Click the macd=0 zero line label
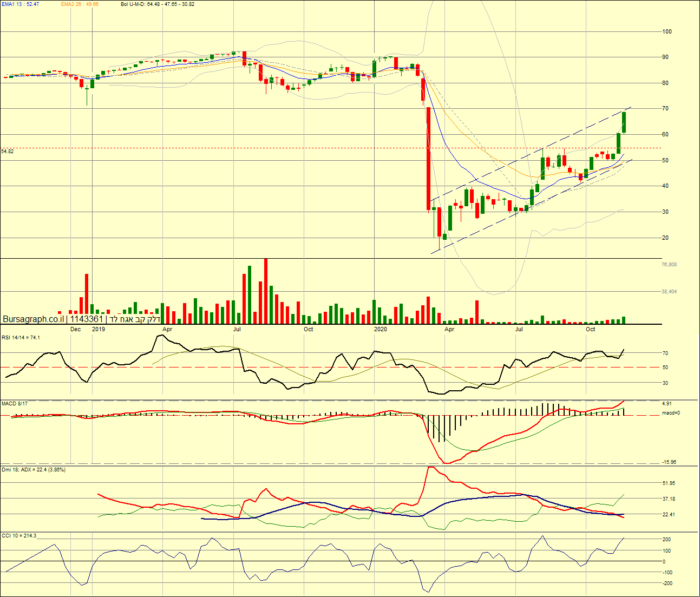Viewport: 700px width, 597px height. (x=671, y=414)
